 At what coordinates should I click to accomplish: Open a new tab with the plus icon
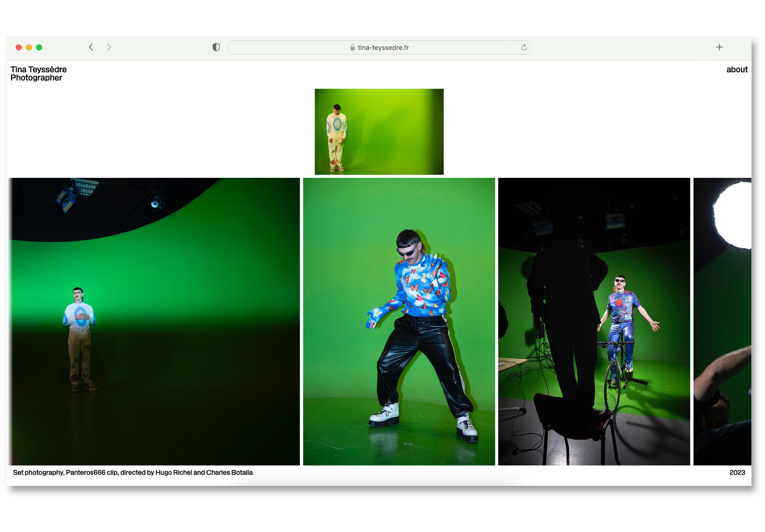pos(719,47)
